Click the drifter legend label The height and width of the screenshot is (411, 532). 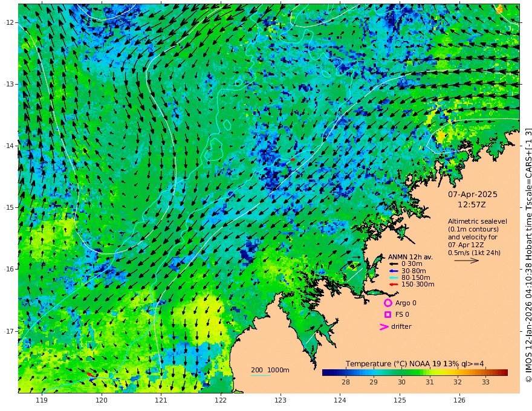(x=401, y=326)
